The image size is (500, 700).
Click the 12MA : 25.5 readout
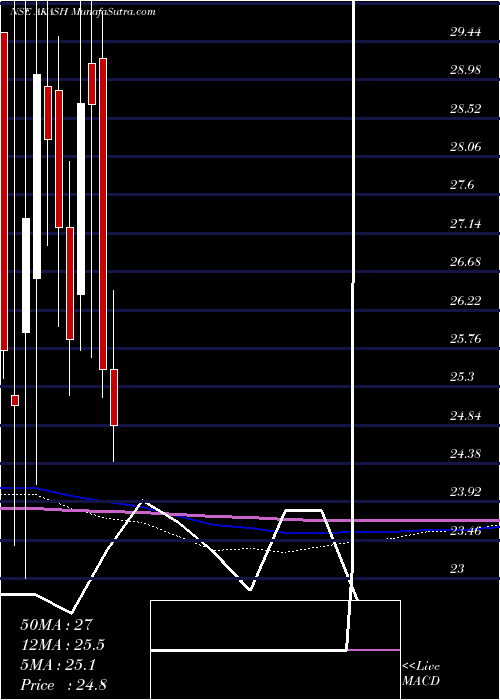63,645
